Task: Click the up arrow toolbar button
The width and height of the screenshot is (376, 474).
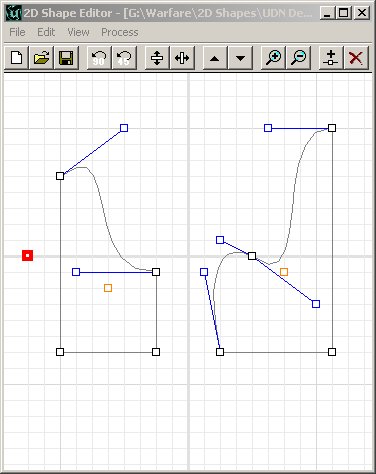Action: pyautogui.click(x=215, y=58)
